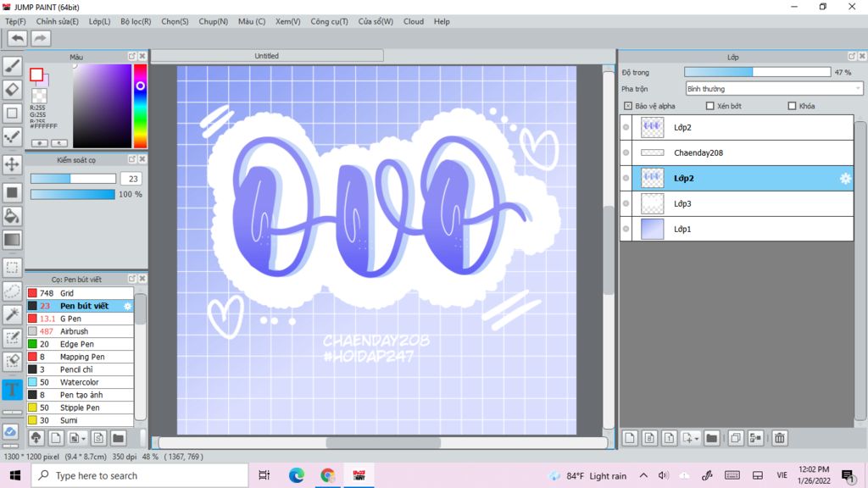The width and height of the screenshot is (868, 488).
Task: Open settings gear for selected Lớp2 layer
Action: [x=845, y=178]
